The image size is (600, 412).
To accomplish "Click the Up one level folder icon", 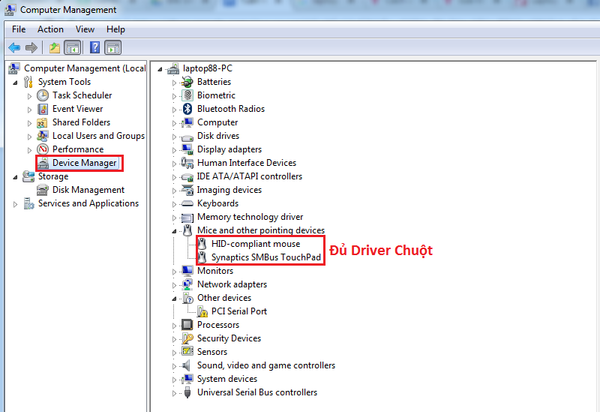I will (54, 48).
